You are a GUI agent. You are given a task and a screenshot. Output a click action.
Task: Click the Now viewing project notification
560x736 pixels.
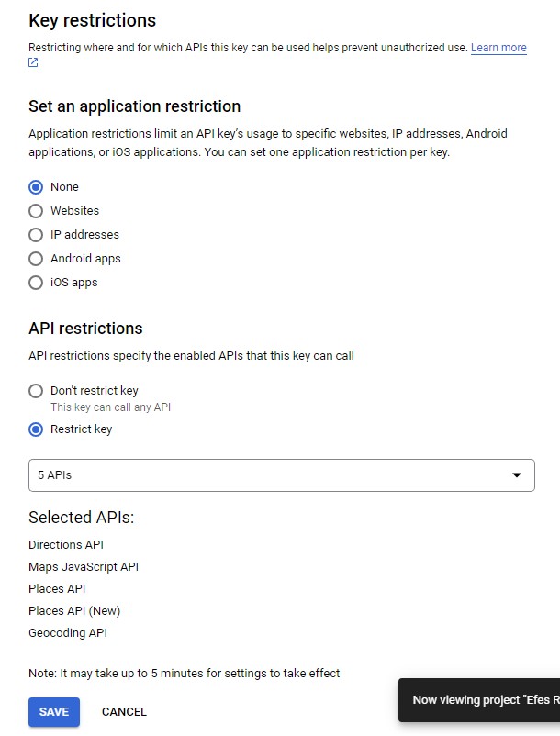pyautogui.click(x=479, y=700)
